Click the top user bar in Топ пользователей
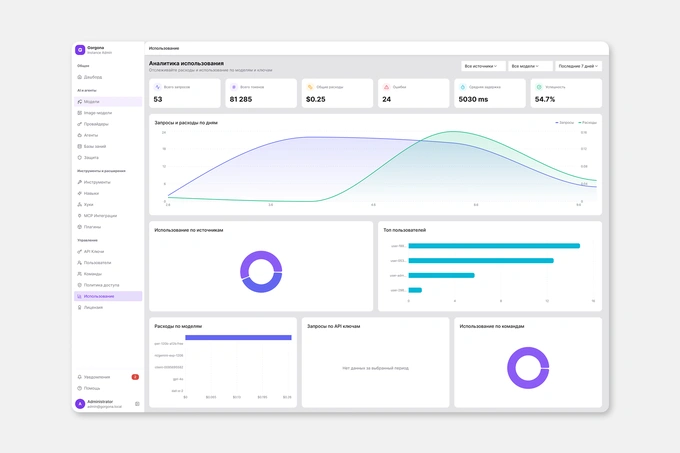680x453 pixels. [494, 246]
